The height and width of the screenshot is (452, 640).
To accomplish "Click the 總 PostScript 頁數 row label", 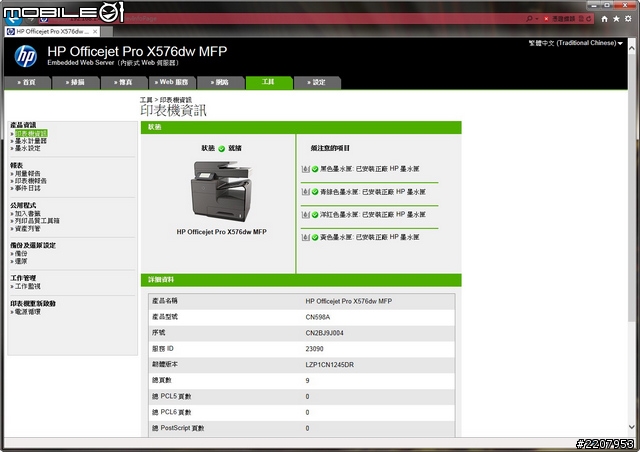I will [178, 428].
